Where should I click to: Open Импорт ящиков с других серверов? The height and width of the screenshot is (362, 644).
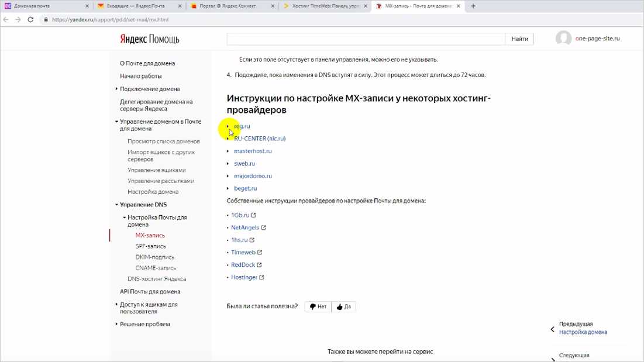(x=161, y=156)
